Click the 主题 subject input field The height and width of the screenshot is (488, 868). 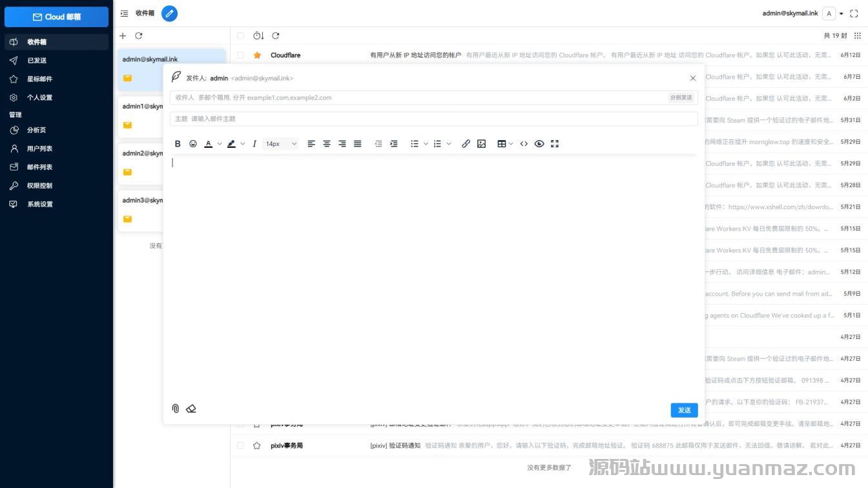(433, 119)
